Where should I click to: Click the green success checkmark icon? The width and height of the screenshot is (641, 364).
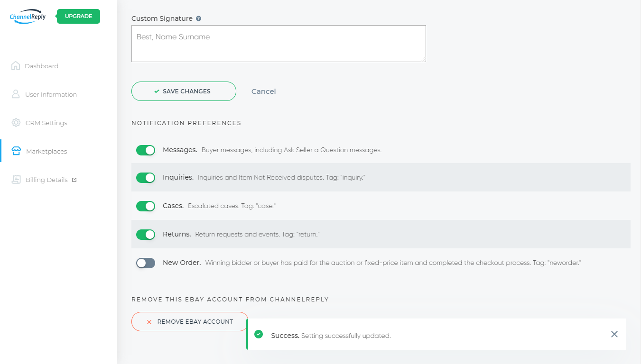click(259, 334)
